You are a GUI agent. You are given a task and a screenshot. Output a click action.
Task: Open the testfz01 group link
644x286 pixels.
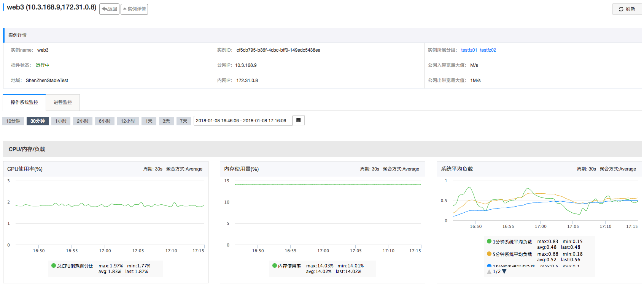click(x=469, y=50)
